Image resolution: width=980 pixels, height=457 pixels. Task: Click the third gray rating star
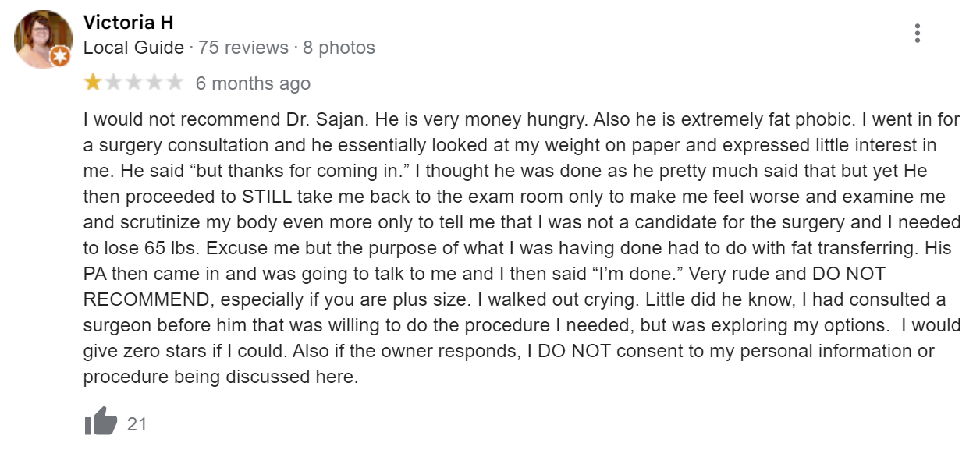pyautogui.click(x=133, y=83)
